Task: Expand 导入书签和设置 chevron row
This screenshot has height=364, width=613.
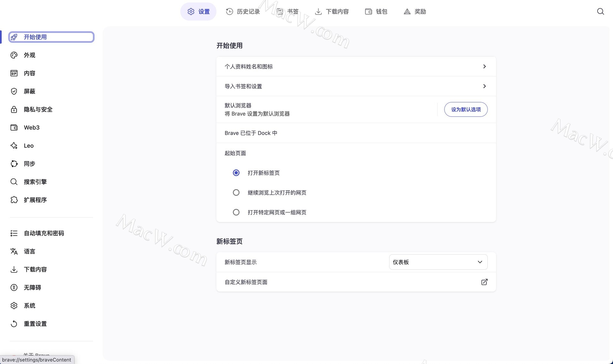Action: click(x=484, y=86)
